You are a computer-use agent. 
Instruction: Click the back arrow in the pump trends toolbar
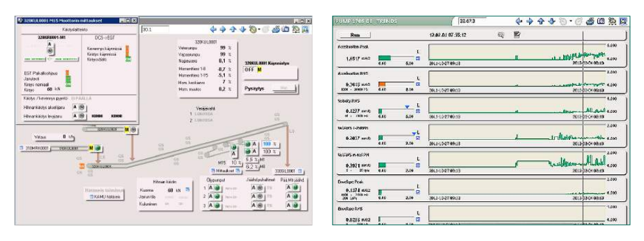[519, 21]
